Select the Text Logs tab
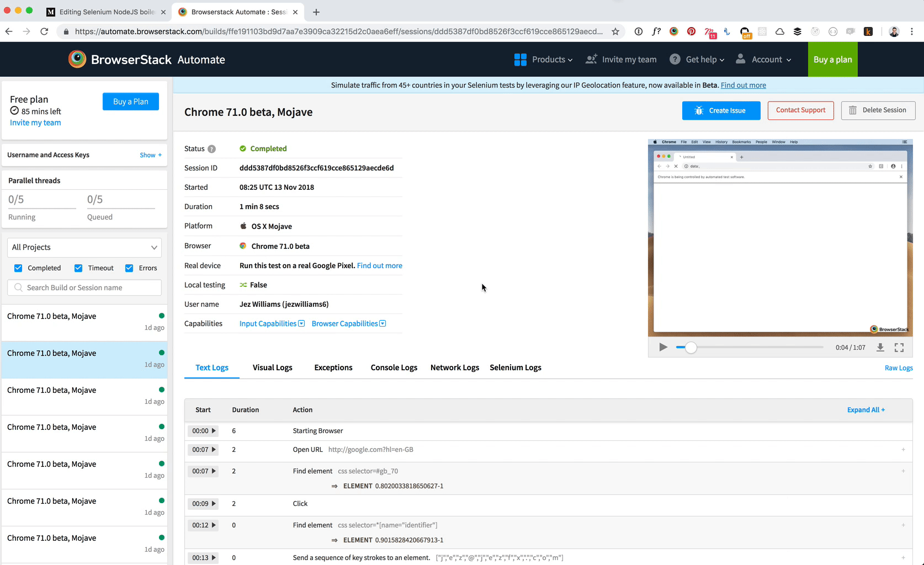This screenshot has height=565, width=924. pyautogui.click(x=212, y=367)
